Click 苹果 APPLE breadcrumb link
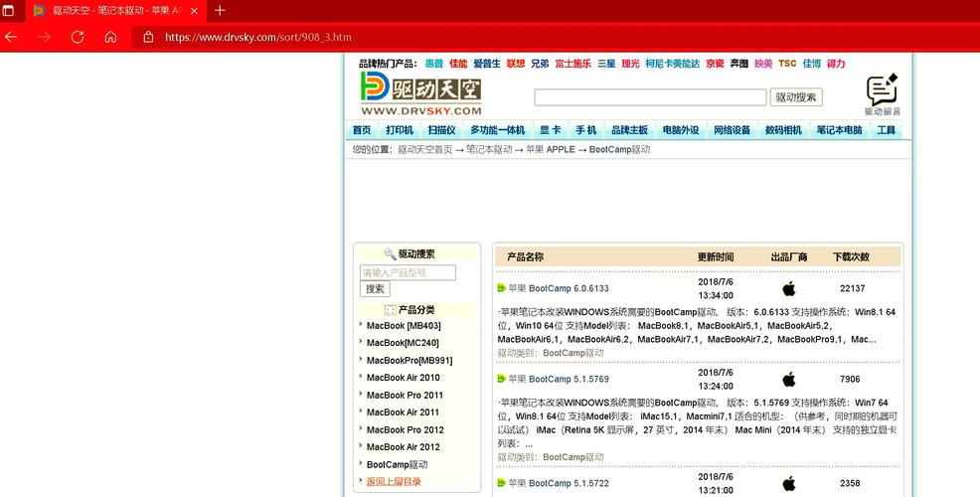The image size is (980, 497). pyautogui.click(x=550, y=149)
